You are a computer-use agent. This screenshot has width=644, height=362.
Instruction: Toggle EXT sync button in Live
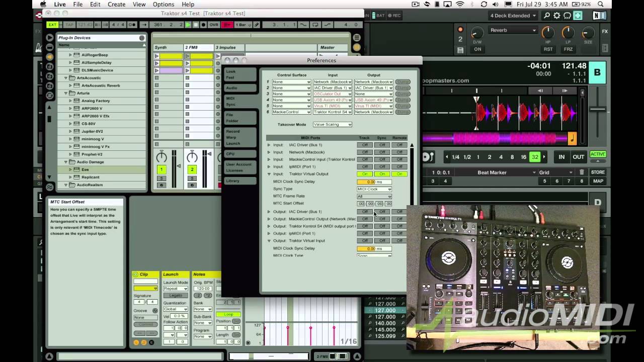[52, 25]
